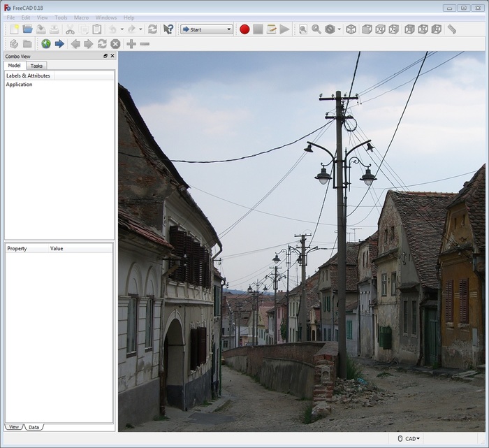Click the Property column header

tap(17, 248)
